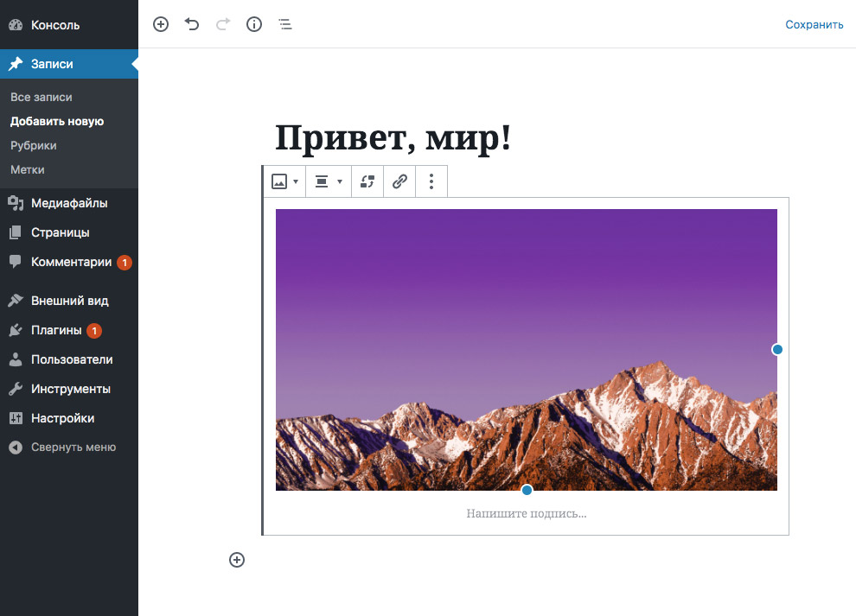The height and width of the screenshot is (616, 856).
Task: Select Все записи submenu item
Action: click(42, 97)
